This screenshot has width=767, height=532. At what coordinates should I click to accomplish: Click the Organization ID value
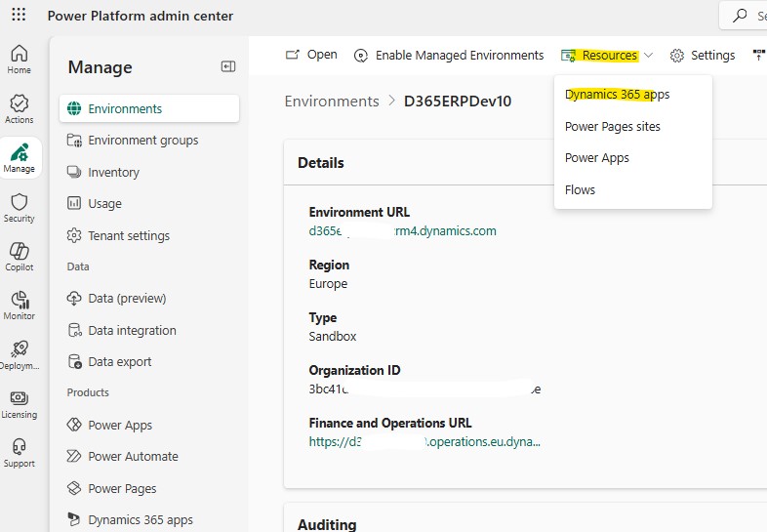(x=424, y=389)
